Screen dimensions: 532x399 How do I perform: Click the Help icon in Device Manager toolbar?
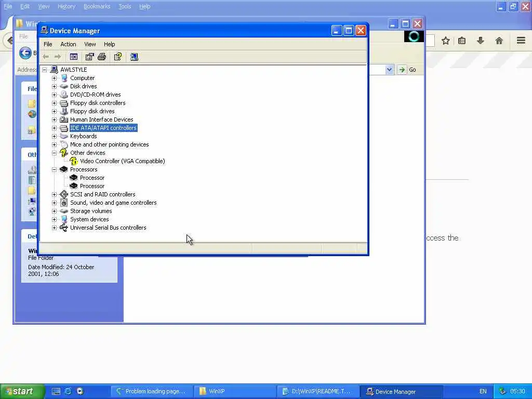click(118, 57)
